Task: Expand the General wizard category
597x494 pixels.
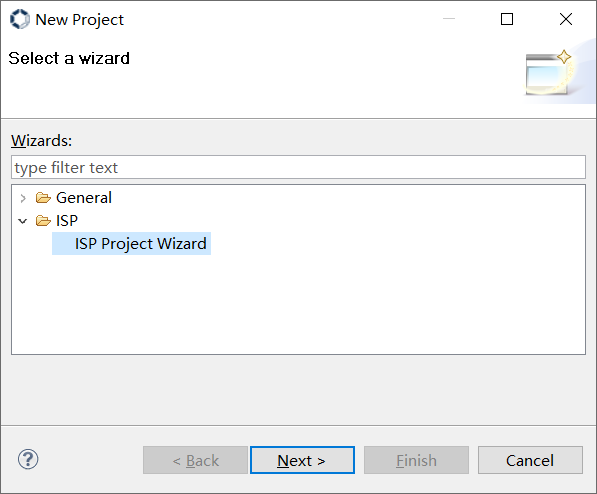Action: [23, 198]
